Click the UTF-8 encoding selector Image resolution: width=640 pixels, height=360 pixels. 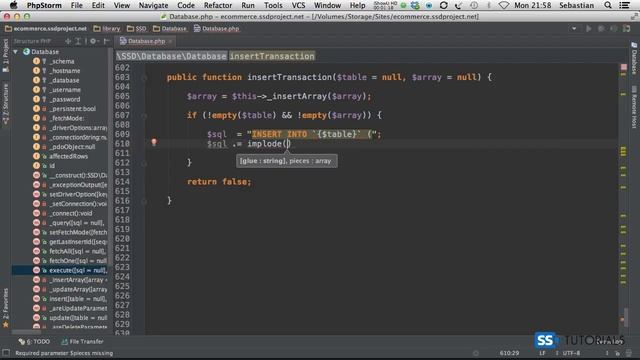coord(571,353)
